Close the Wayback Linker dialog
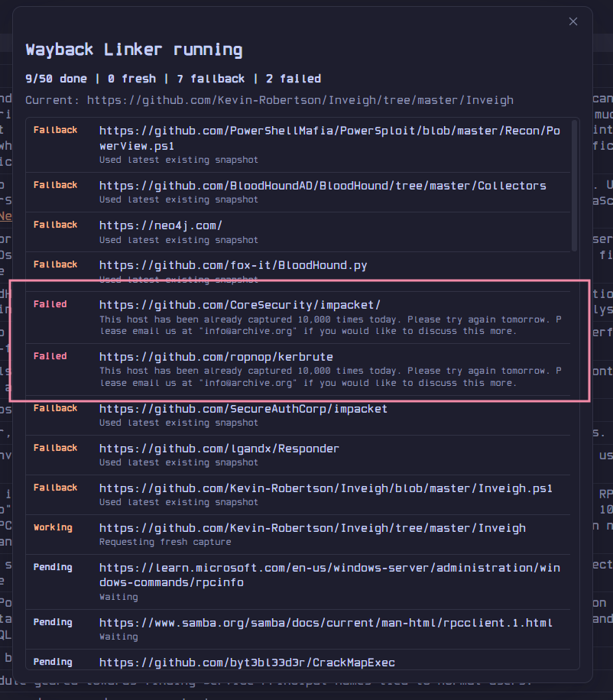This screenshot has width=613, height=700. click(x=573, y=21)
